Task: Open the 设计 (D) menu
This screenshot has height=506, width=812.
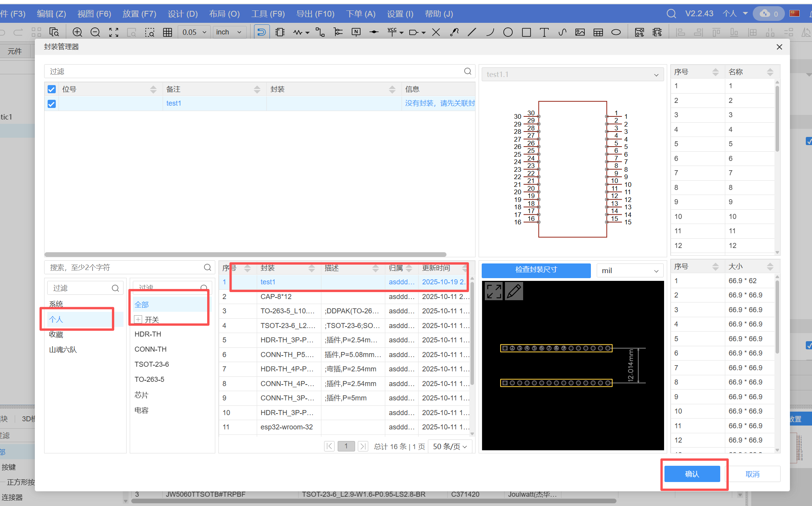Action: point(182,14)
